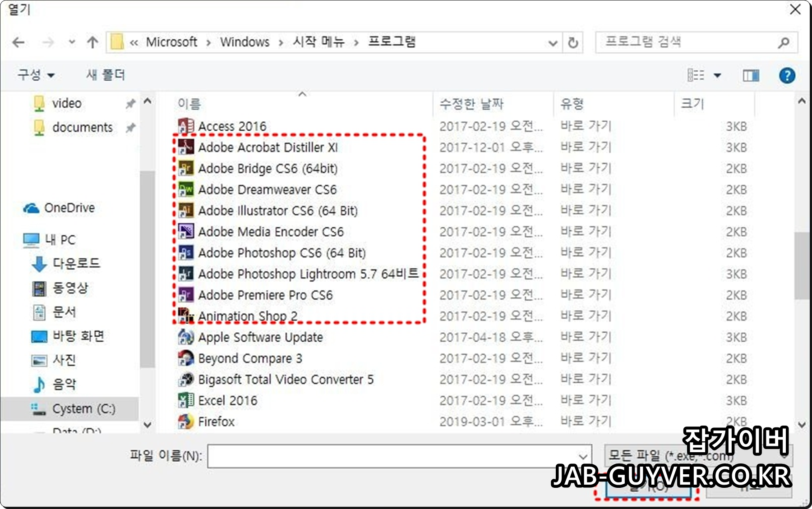Change view layout icon

[x=696, y=75]
